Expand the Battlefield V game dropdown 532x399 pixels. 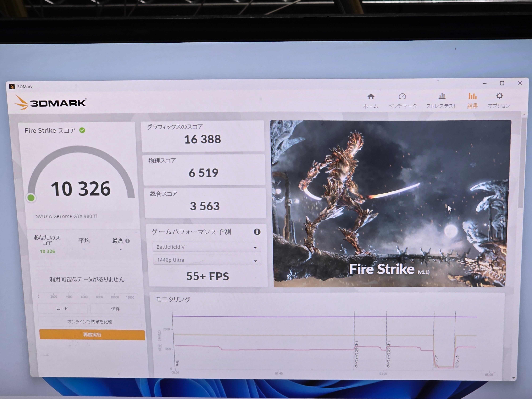(x=207, y=247)
